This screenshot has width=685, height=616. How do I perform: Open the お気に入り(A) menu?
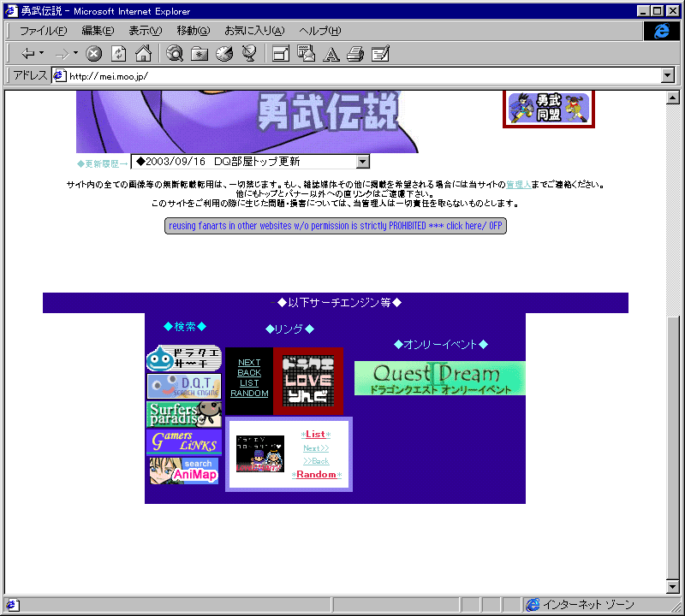point(254,31)
